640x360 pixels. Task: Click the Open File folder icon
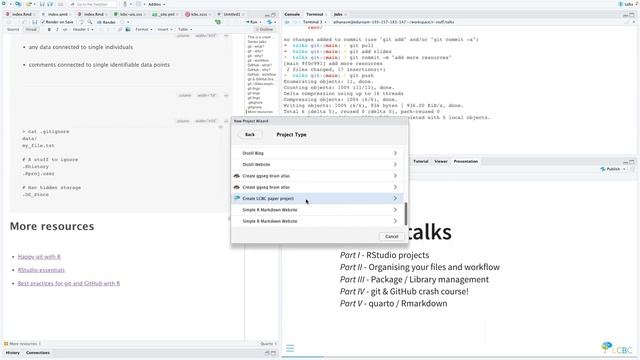[29, 4]
